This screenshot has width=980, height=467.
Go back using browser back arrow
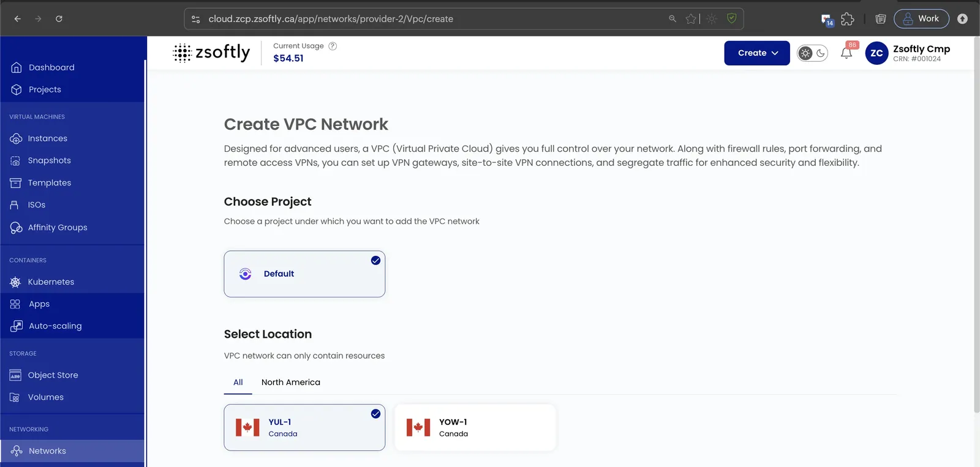(18, 19)
